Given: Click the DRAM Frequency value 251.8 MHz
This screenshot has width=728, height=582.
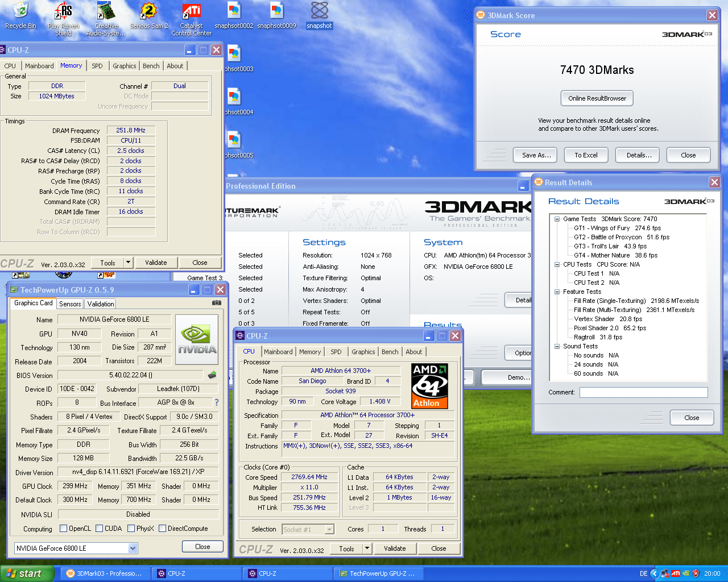Looking at the screenshot, I should click(131, 130).
